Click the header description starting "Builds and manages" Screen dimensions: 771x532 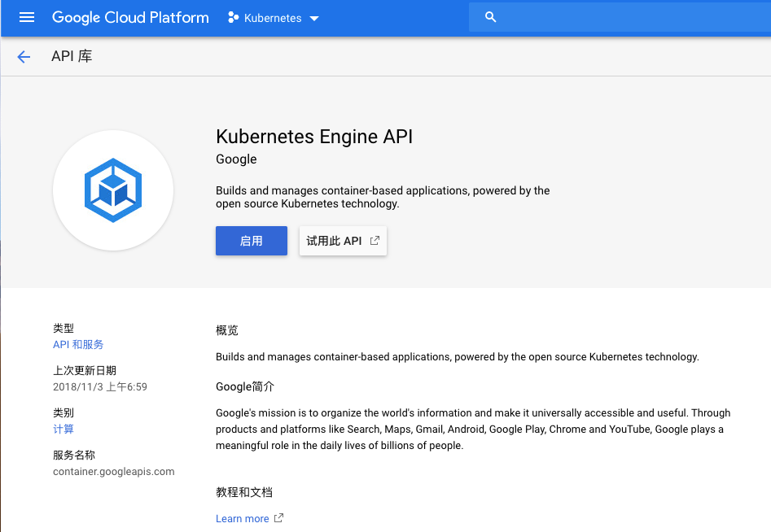tap(383, 197)
